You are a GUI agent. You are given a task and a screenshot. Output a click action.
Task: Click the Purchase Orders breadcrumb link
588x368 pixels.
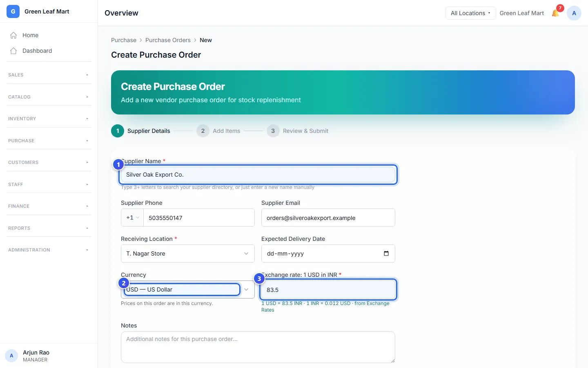click(x=168, y=40)
